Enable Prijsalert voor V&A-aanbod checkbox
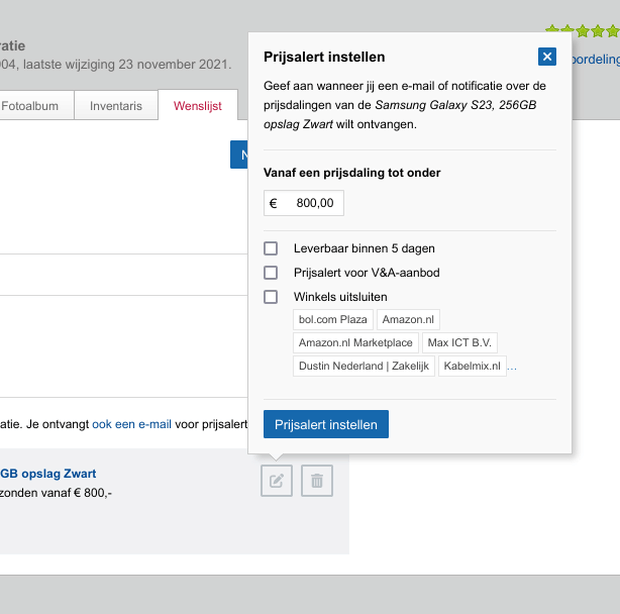620x614 pixels. (270, 273)
